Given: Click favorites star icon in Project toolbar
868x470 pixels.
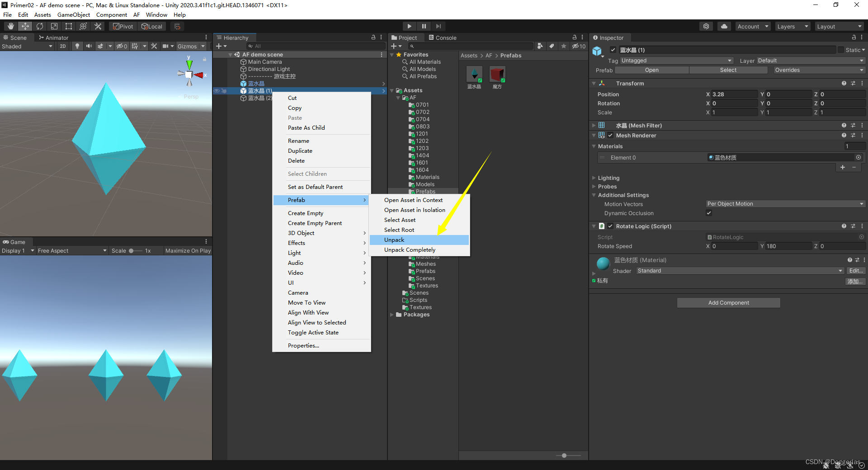Looking at the screenshot, I should (x=564, y=46).
